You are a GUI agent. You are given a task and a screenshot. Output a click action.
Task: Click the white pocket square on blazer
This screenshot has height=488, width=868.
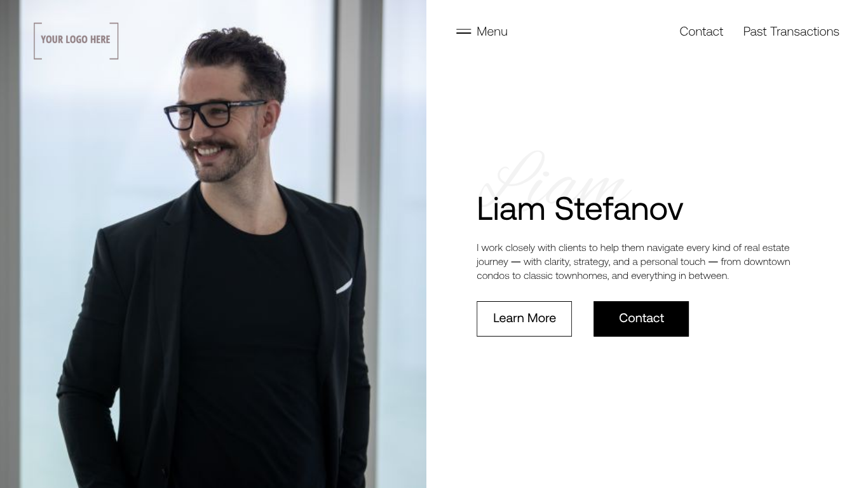point(344,286)
